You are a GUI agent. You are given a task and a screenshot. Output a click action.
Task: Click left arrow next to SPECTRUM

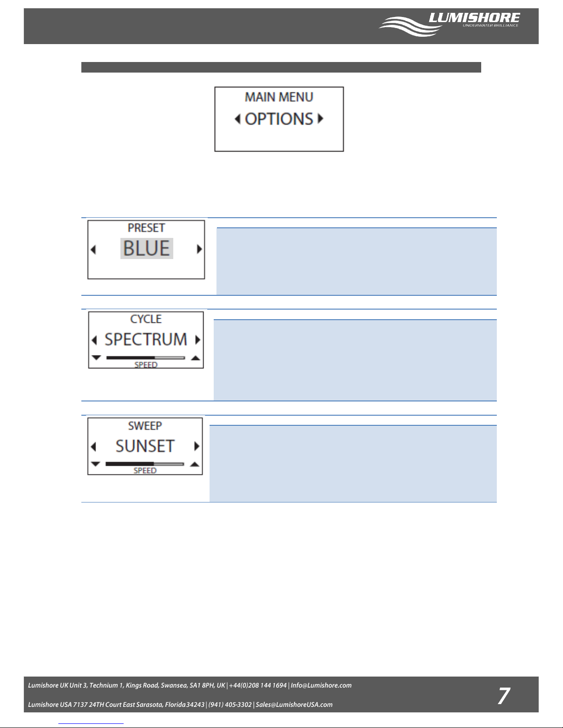click(x=94, y=340)
